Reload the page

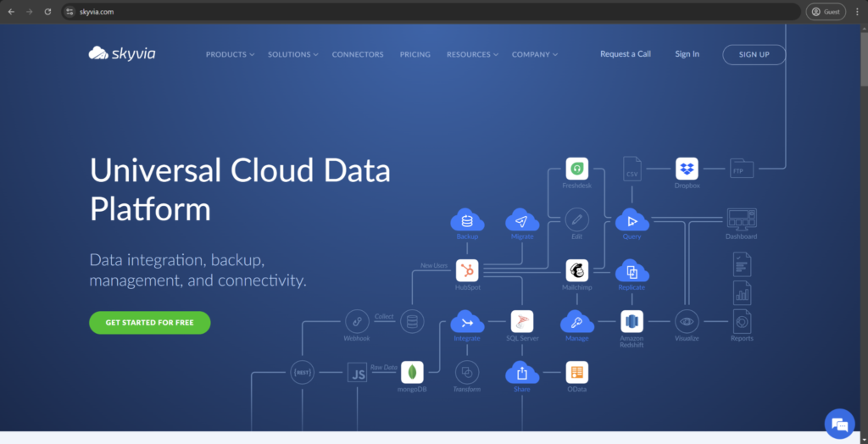point(47,12)
